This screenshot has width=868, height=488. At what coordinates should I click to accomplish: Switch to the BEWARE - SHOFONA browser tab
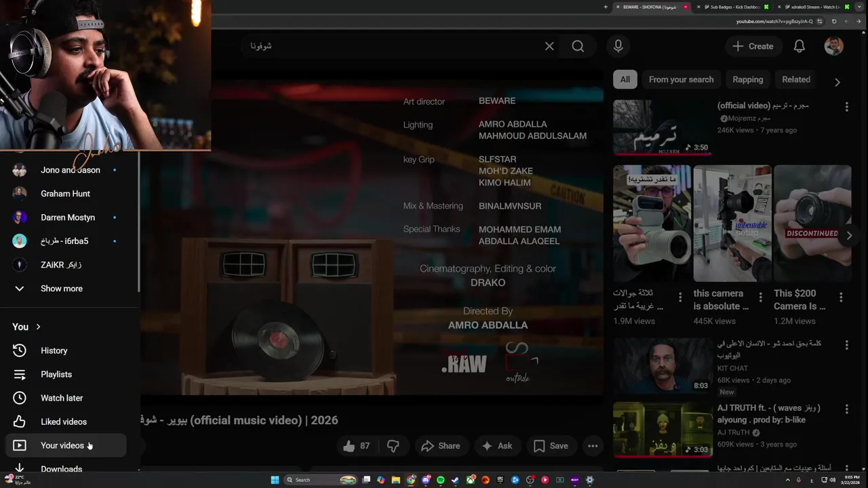(652, 7)
